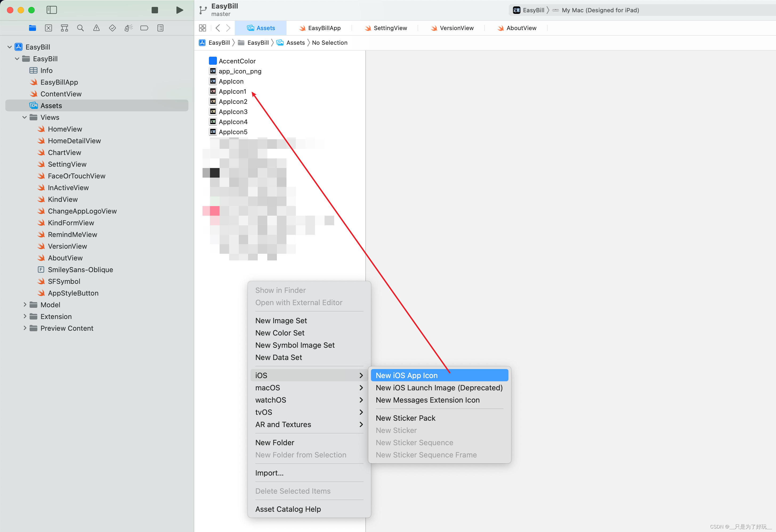Expand the Extension folder
This screenshot has width=776, height=532.
[x=25, y=316]
